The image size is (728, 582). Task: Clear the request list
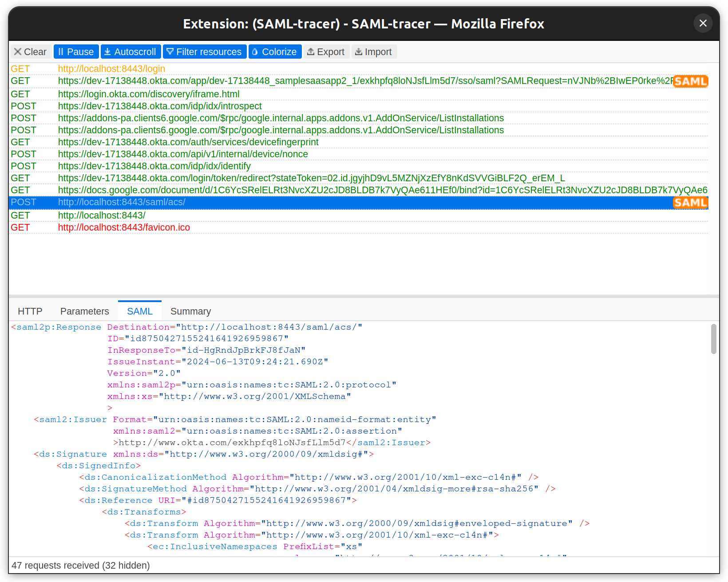pos(30,52)
